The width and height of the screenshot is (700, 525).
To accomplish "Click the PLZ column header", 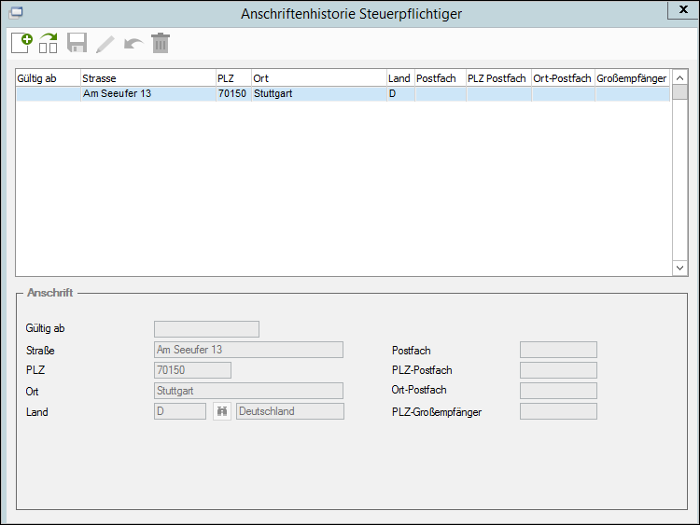I will (x=233, y=78).
